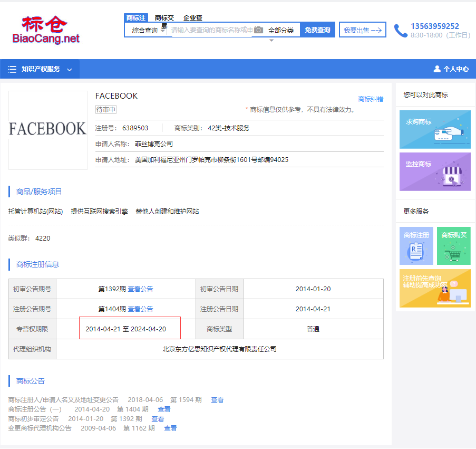Select the 商标交易 search tab

[164, 21]
